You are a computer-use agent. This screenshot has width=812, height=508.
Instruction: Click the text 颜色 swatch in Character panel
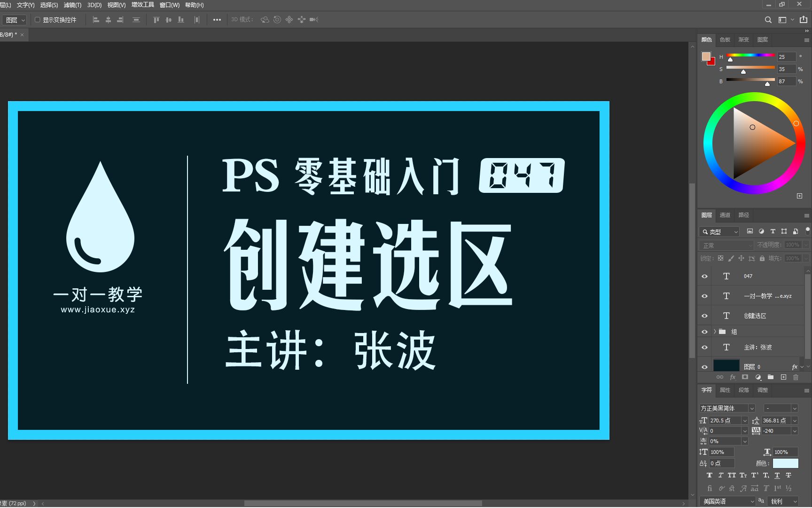(785, 463)
